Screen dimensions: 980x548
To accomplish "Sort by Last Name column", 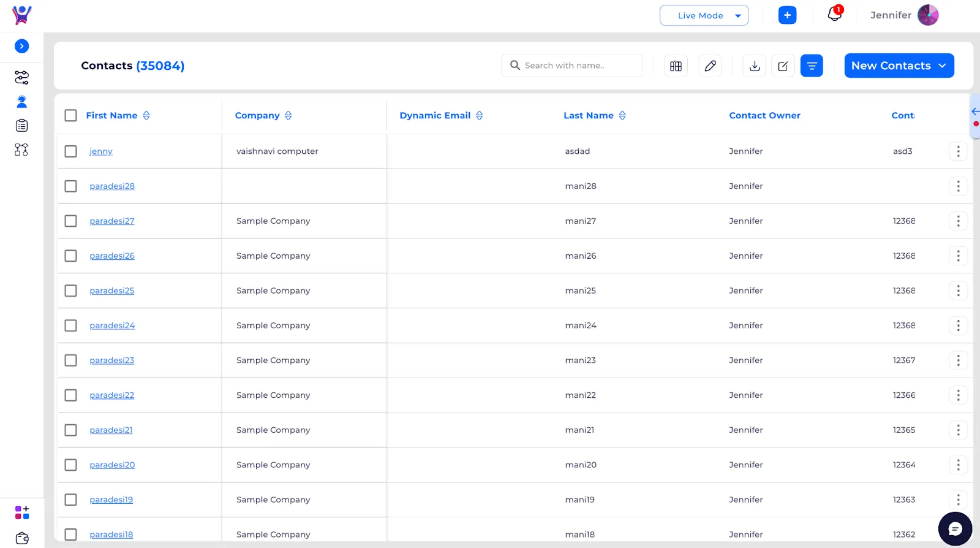I will pos(622,115).
